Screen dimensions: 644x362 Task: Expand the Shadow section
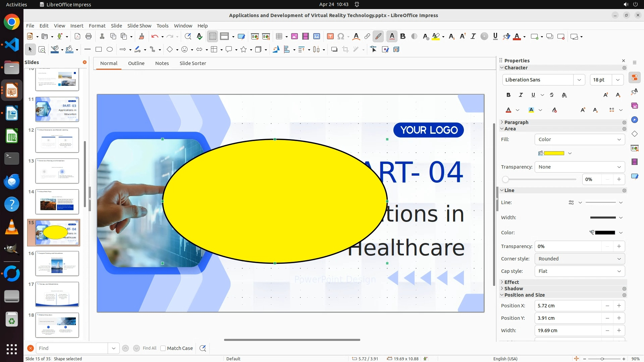tap(513, 289)
